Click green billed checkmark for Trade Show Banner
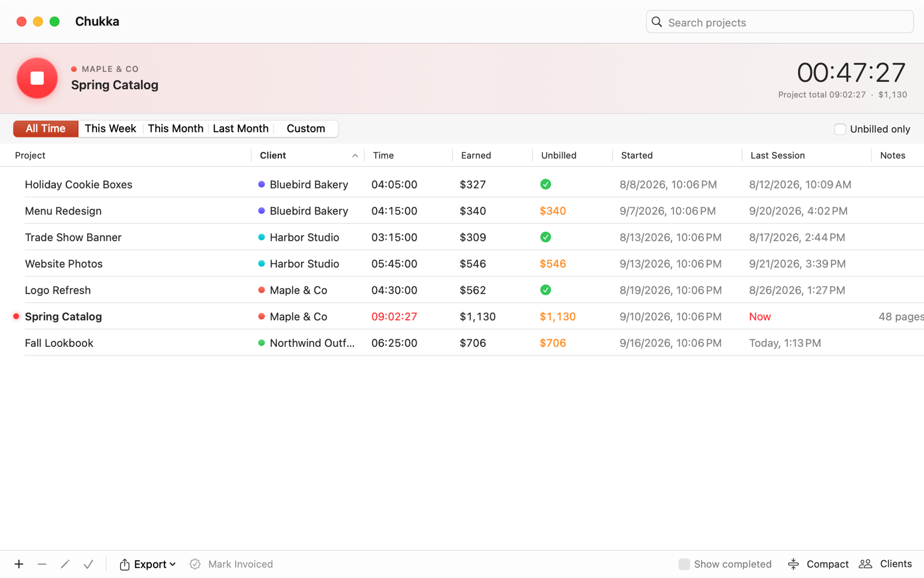The height and width of the screenshot is (578, 924). 545,237
